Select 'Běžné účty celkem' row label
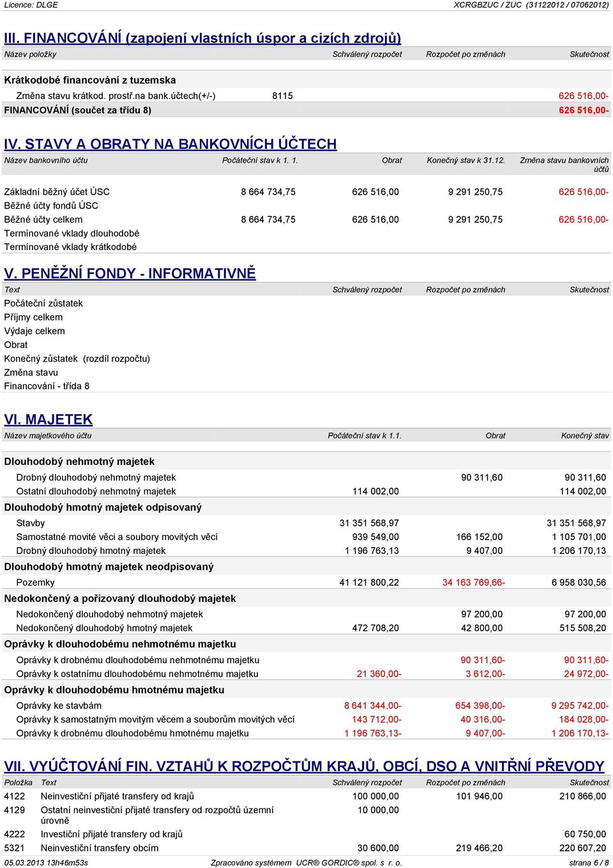Screen dimensions: 613x868 (43, 220)
